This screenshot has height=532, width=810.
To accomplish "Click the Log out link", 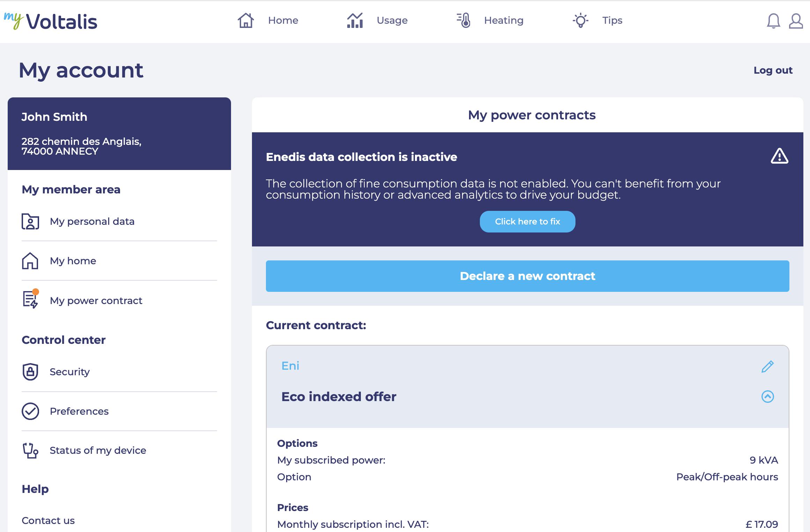I will point(773,70).
